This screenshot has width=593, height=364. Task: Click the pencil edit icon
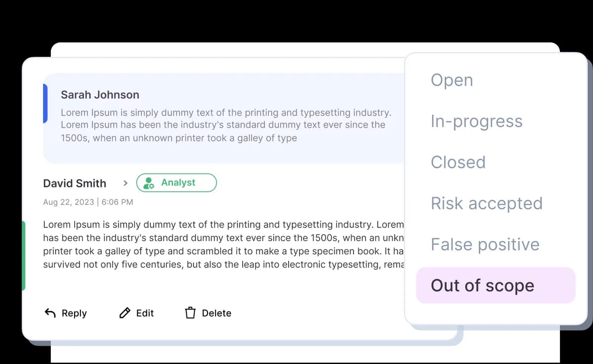(125, 313)
